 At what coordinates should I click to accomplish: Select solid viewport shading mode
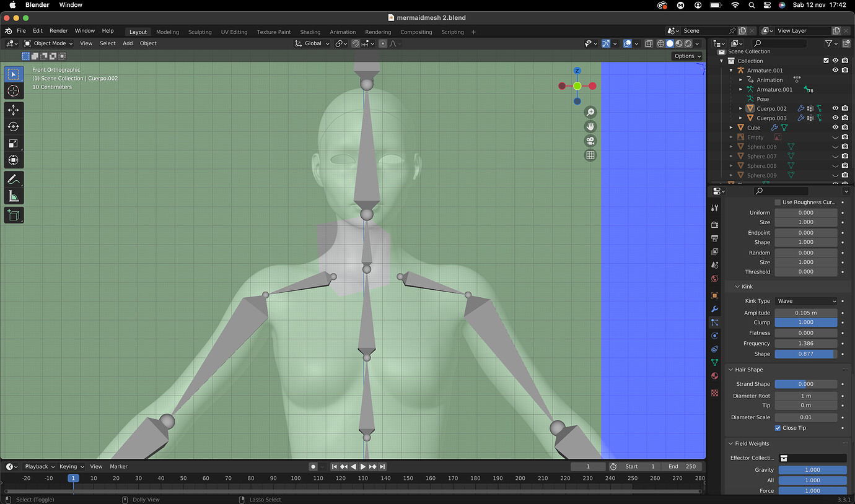tap(670, 43)
